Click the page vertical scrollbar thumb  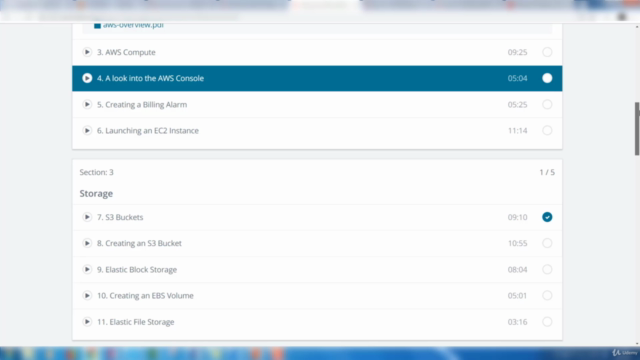pos(637,129)
